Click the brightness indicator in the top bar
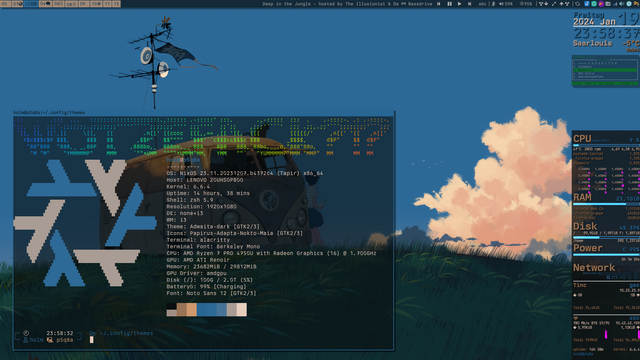 pos(526,4)
